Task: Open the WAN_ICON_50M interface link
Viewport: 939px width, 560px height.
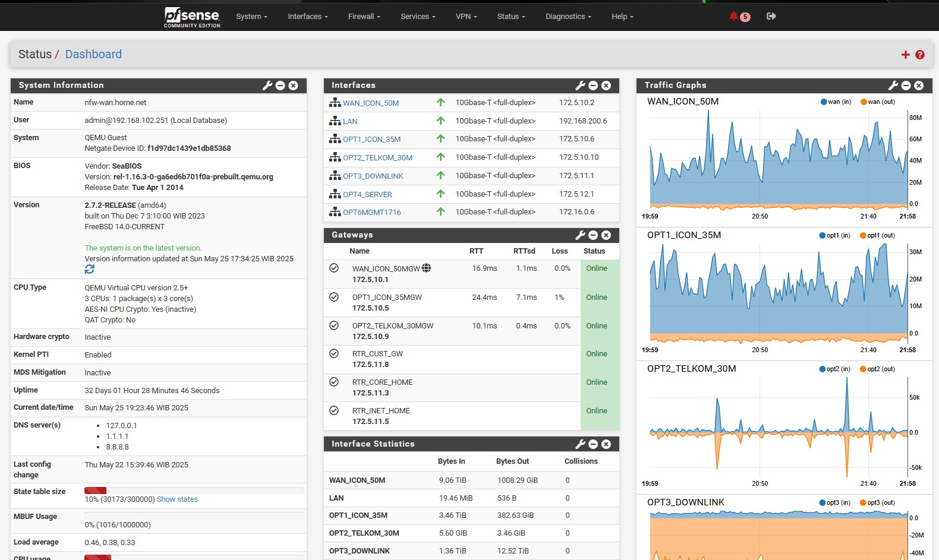Action: click(x=371, y=103)
